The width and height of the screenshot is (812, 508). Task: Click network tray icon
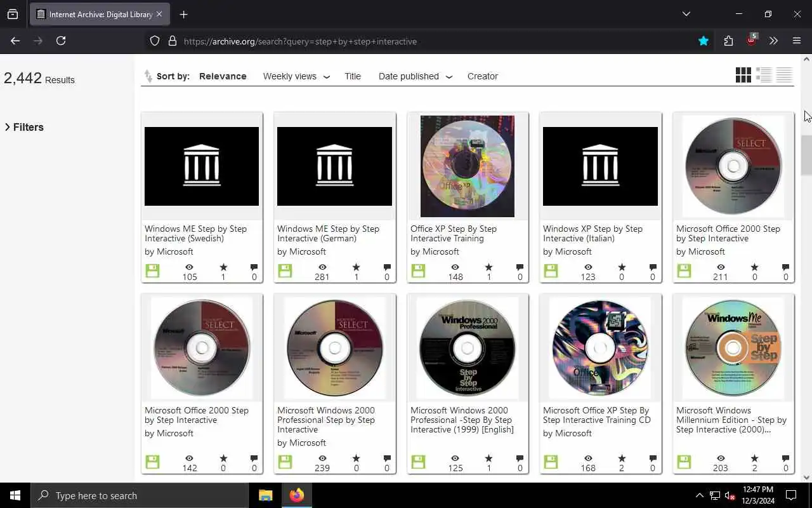(714, 495)
